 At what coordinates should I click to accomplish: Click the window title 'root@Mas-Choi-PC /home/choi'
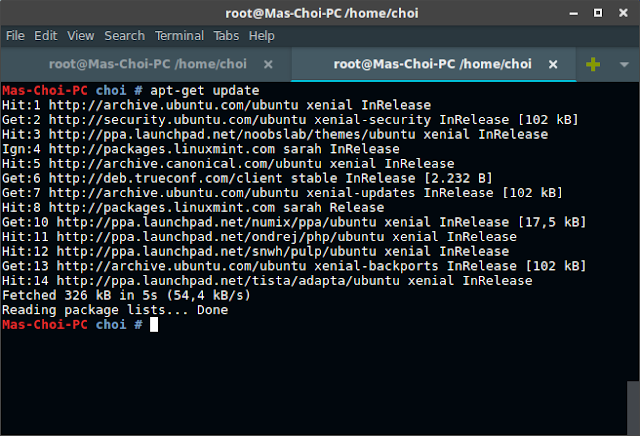coord(322,13)
